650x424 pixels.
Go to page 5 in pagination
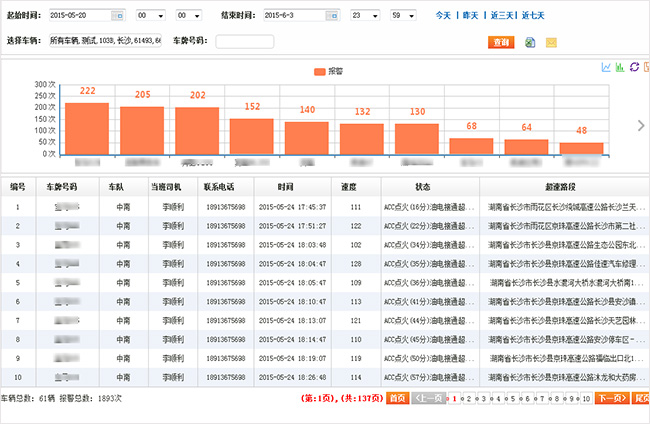coord(513,399)
